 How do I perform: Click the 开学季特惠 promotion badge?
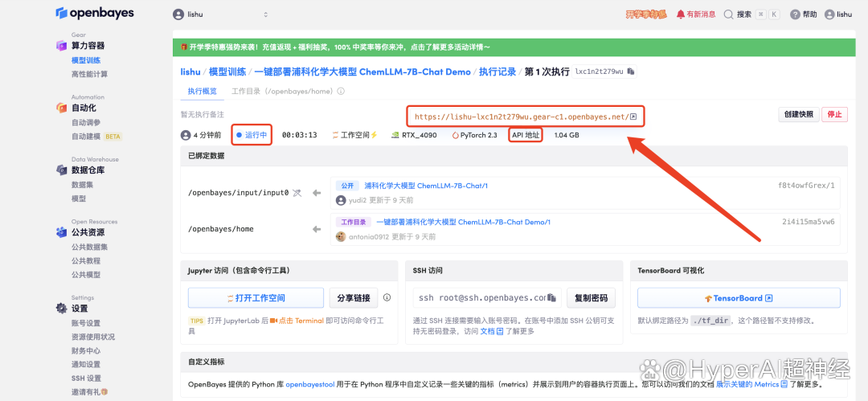coord(646,14)
